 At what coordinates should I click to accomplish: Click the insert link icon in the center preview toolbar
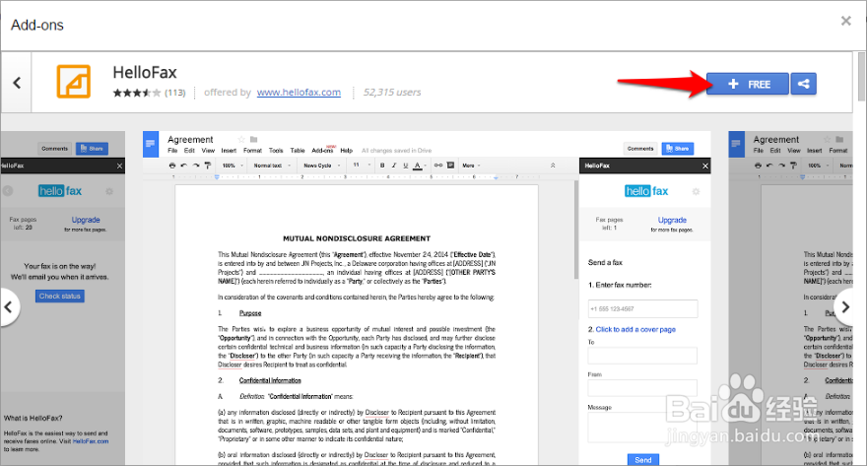coord(437,166)
